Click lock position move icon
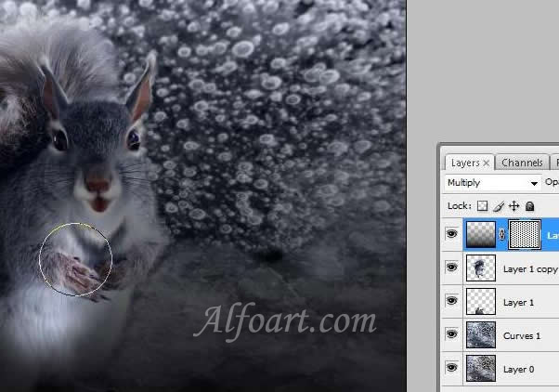The height and width of the screenshot is (392, 559). 513,205
